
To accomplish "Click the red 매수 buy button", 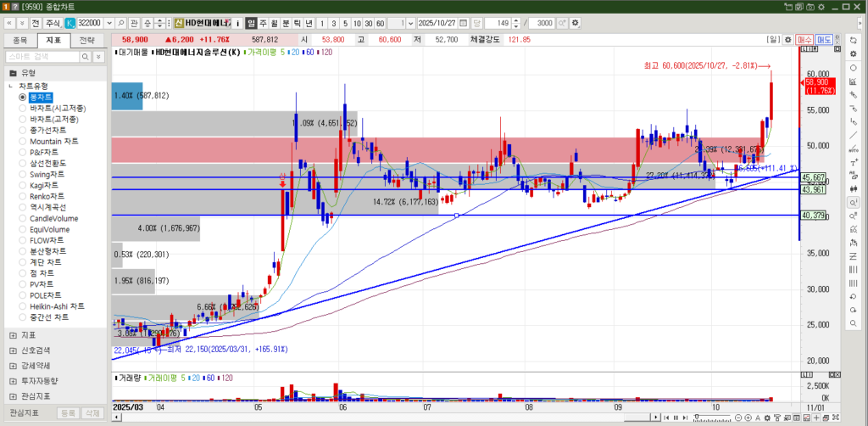I will tap(804, 39).
